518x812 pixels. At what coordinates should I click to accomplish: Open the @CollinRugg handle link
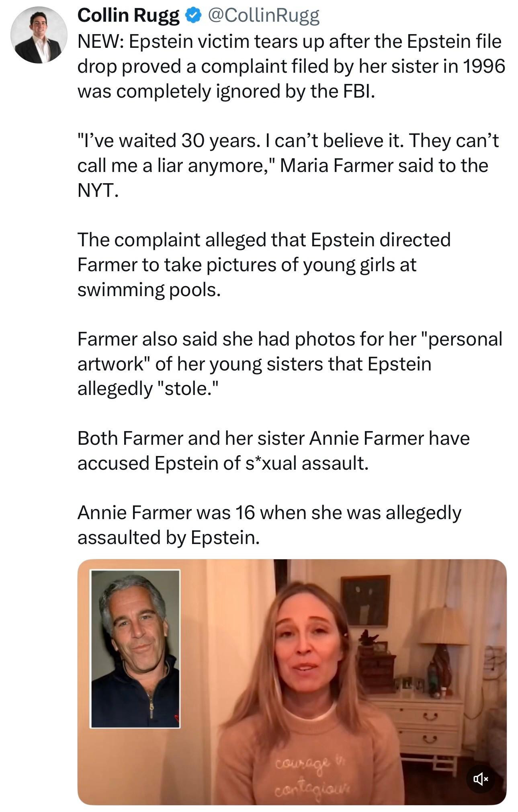[263, 15]
